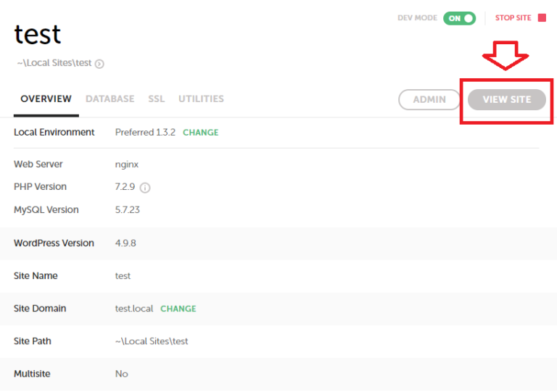The height and width of the screenshot is (392, 557).
Task: Click the Admin button
Action: click(429, 99)
